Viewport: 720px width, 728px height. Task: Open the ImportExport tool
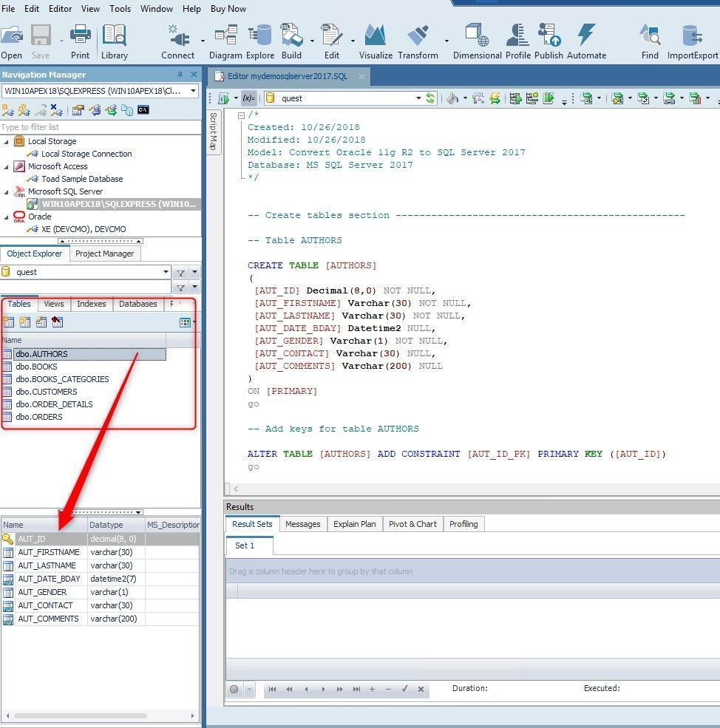point(693,42)
